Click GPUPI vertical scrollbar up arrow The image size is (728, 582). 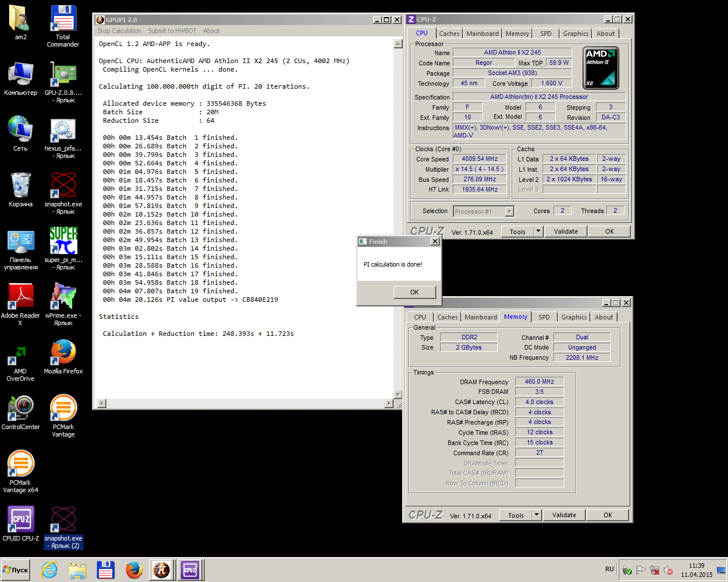click(x=398, y=44)
